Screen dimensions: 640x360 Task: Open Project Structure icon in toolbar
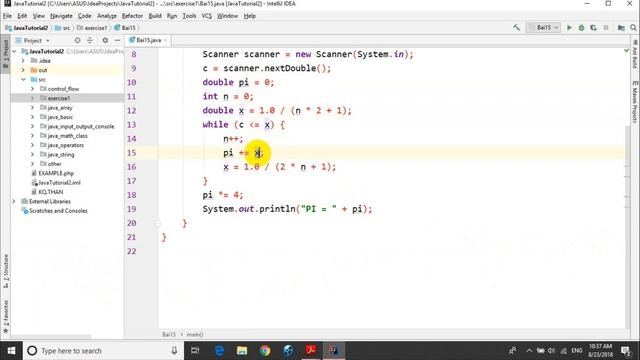[x=621, y=28]
